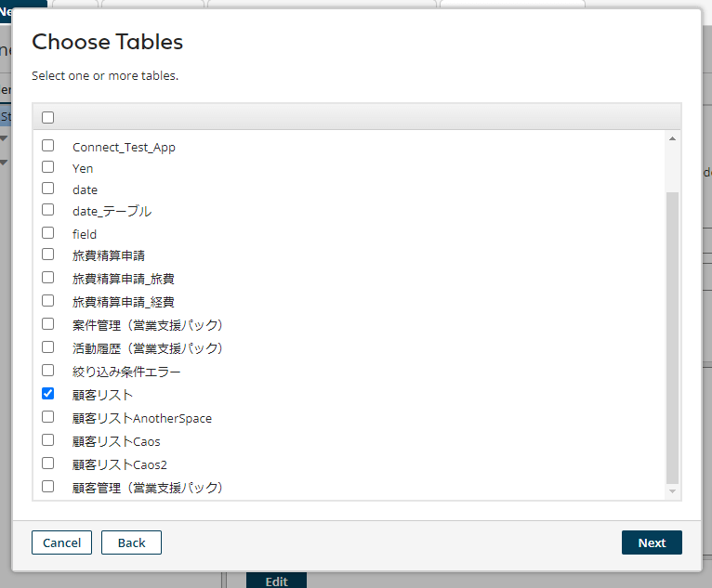Click the Next button
Image resolution: width=712 pixels, height=588 pixels.
tap(652, 542)
